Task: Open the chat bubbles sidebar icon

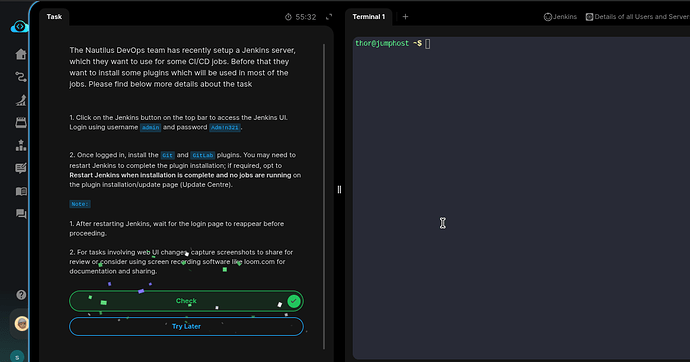Action: tap(21, 214)
